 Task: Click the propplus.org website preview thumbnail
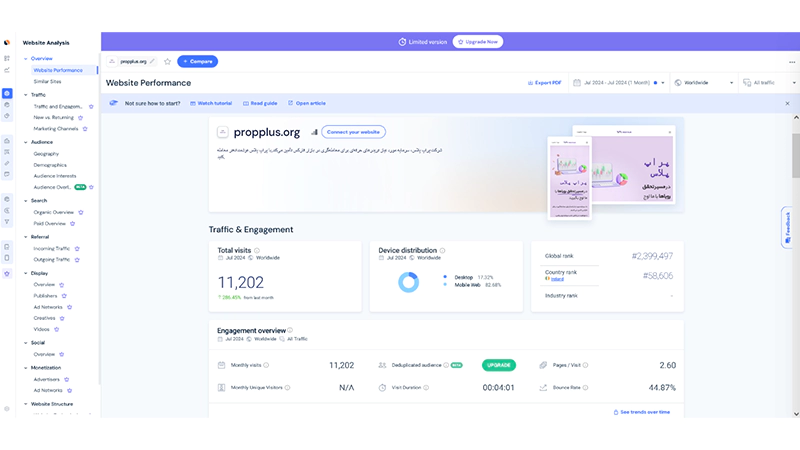611,171
